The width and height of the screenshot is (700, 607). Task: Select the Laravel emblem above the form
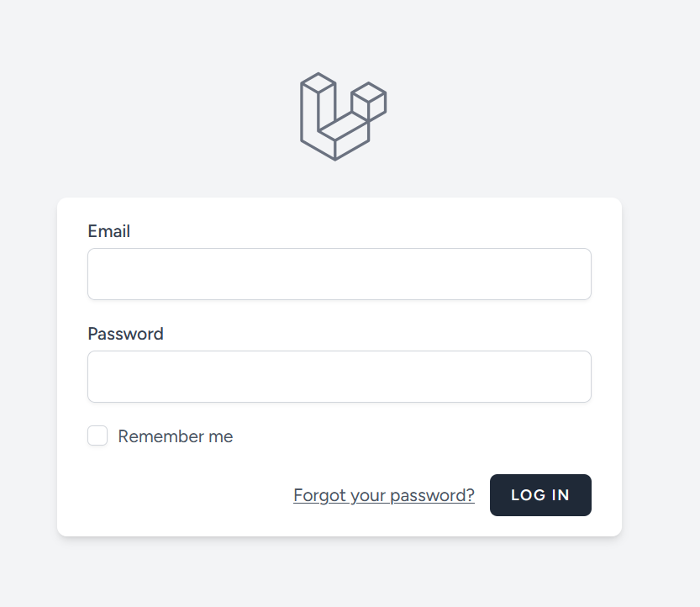pyautogui.click(x=340, y=115)
